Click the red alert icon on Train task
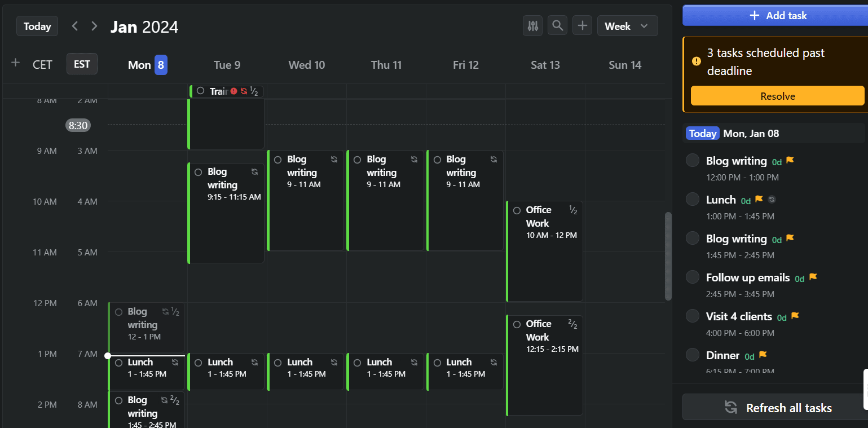Viewport: 868px width, 428px height. point(234,91)
